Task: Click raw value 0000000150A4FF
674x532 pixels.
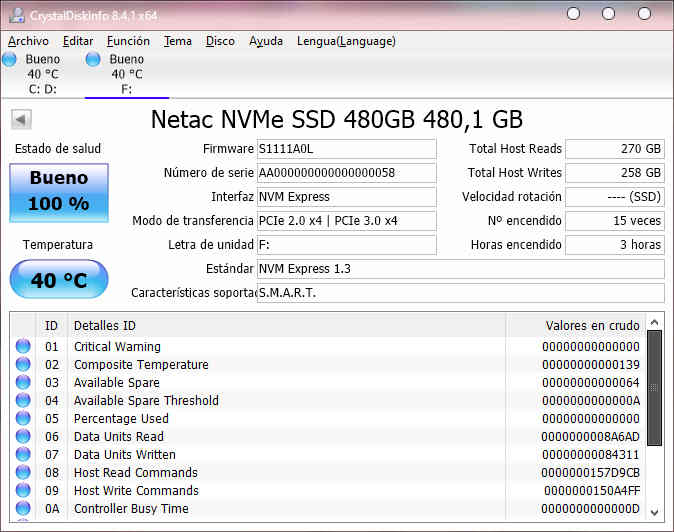Action: pos(592,491)
